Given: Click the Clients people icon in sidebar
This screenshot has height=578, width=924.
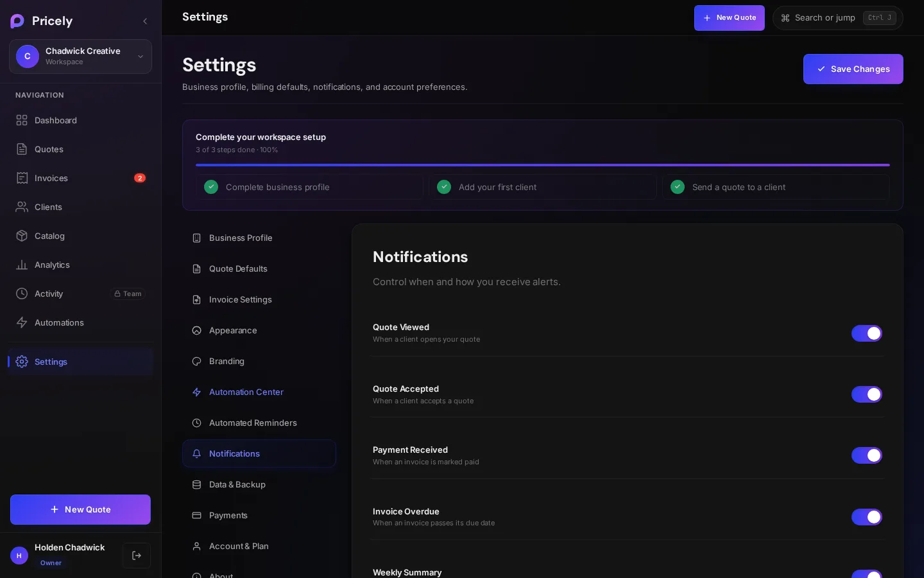Looking at the screenshot, I should pos(22,207).
